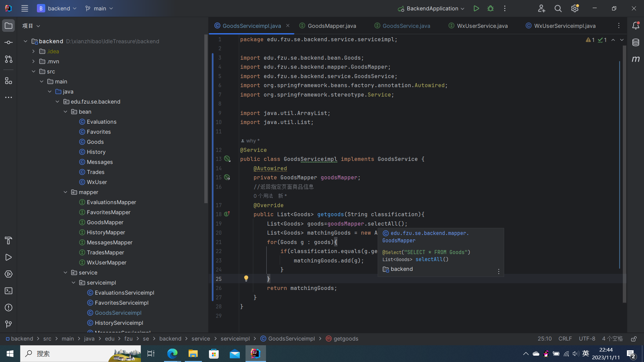Open the main hamburger menu
This screenshot has height=362, width=644.
24,8
